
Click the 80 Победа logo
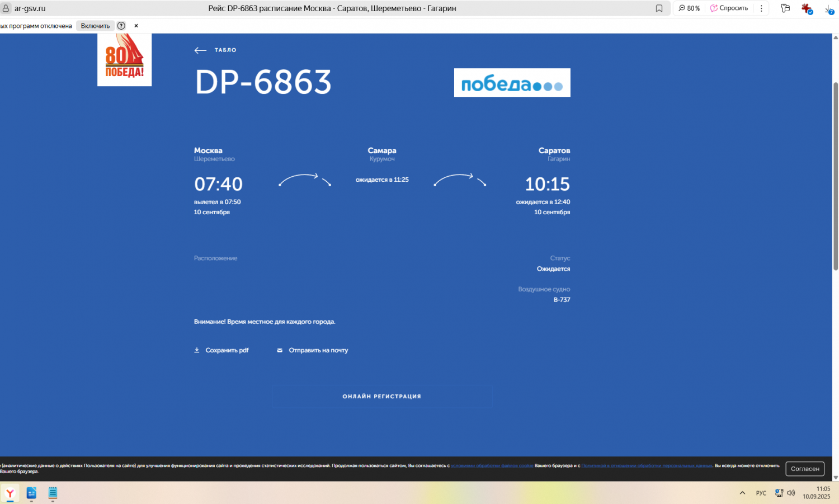pyautogui.click(x=124, y=59)
